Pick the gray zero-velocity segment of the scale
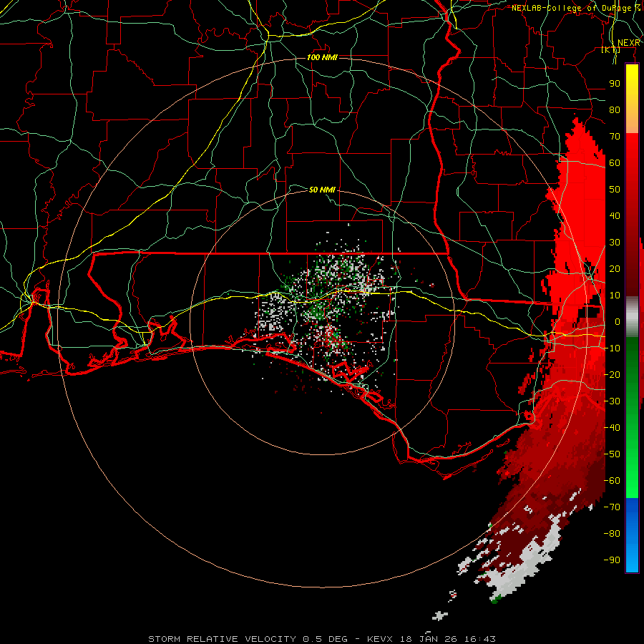The width and height of the screenshot is (644, 644). tap(632, 317)
